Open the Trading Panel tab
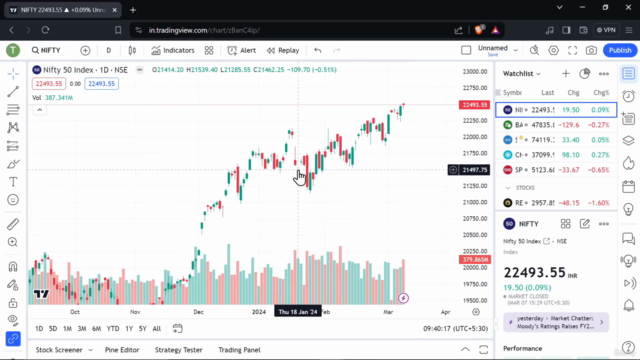640x360 pixels. (239, 350)
